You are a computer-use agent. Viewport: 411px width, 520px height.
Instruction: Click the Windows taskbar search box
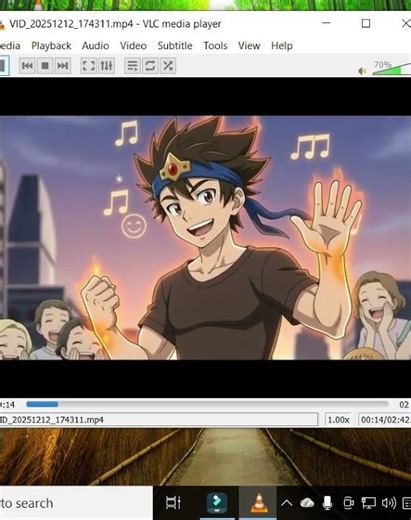tap(76, 503)
